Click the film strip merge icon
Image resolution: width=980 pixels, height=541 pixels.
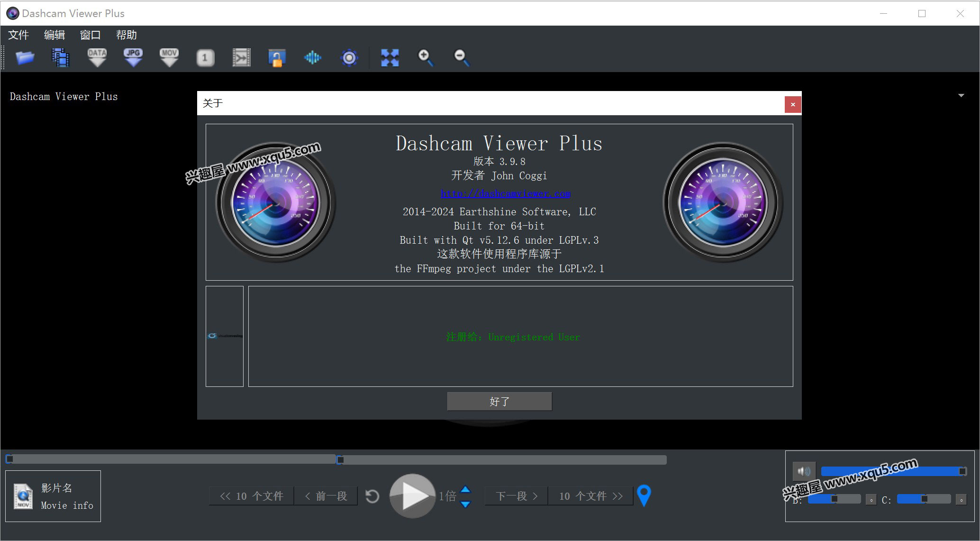[x=241, y=58]
